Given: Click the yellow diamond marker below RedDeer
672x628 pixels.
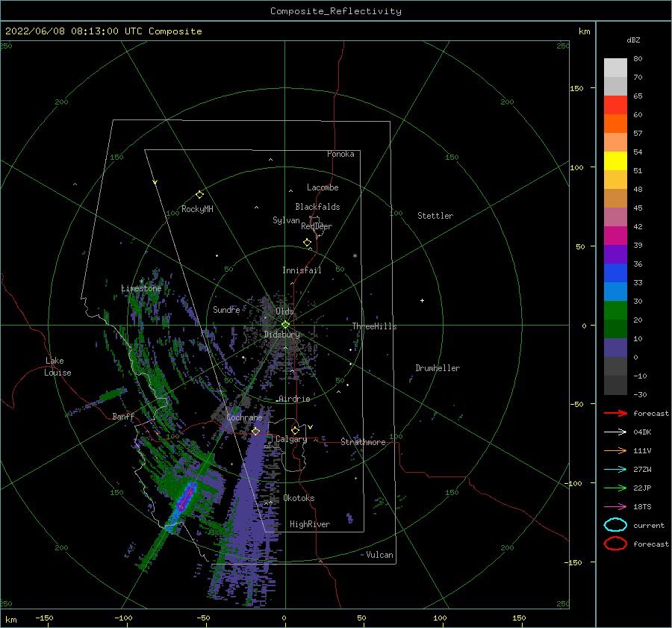Looking at the screenshot, I should pyautogui.click(x=308, y=242).
